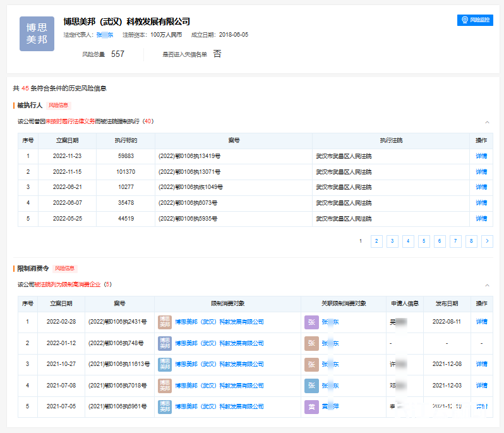The width and height of the screenshot is (504, 433).
Task: Click the purple 黄 avatar icon
Action: (x=311, y=407)
